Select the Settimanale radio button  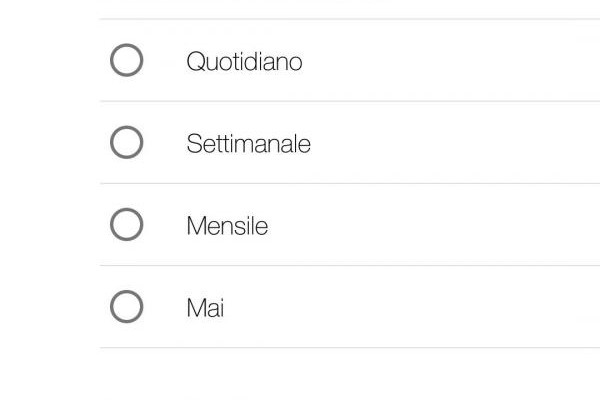[x=126, y=143]
